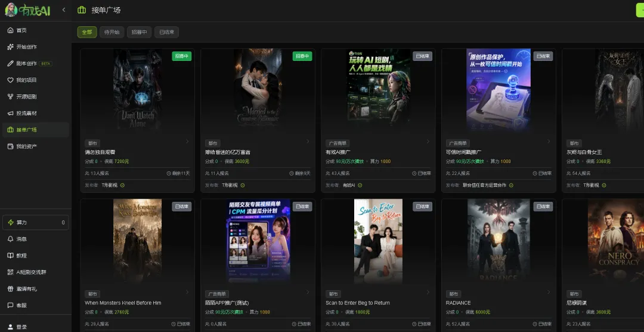Viewport: 644px width, 332px height.
Task: Expand the When Monsters Kneel Before Him chevron
Action: (x=187, y=292)
